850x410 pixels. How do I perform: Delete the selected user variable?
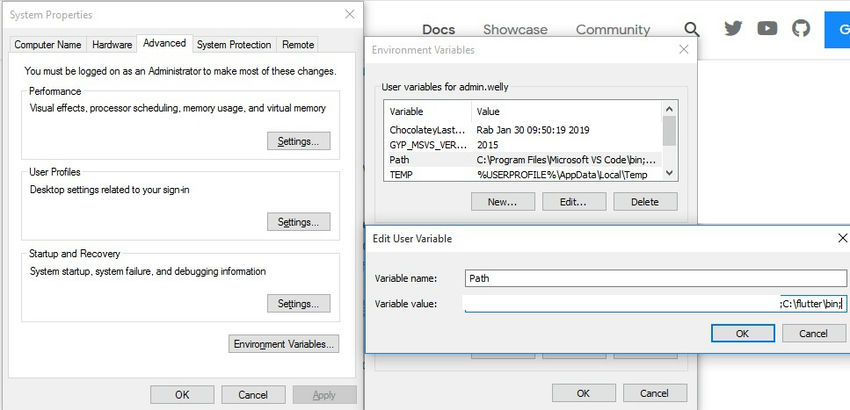pos(644,202)
